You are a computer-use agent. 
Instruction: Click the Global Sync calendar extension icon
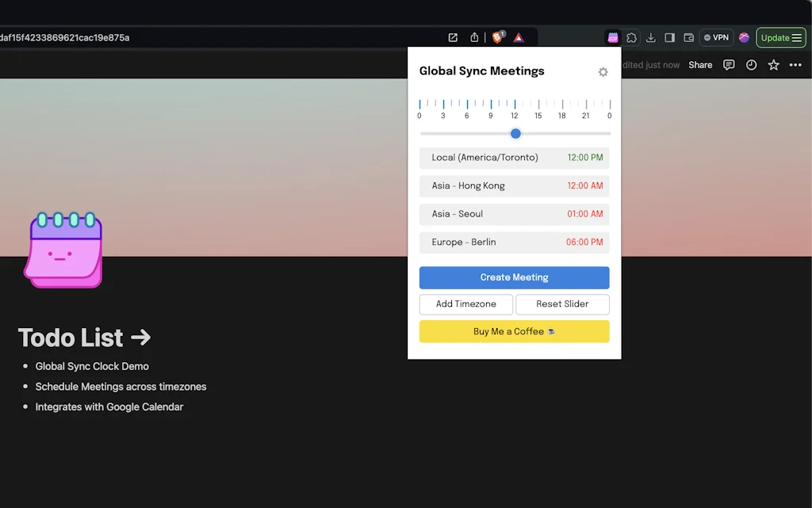[x=613, y=37]
